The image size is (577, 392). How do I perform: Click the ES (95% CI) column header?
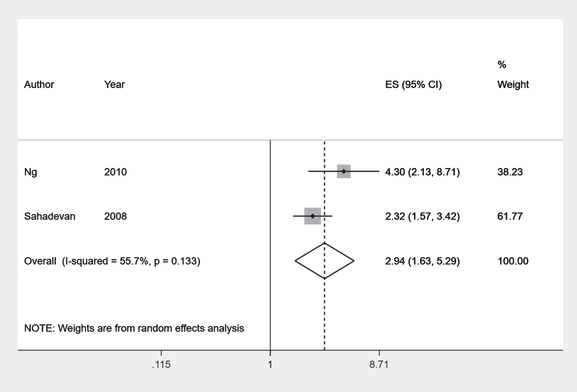[x=414, y=85]
